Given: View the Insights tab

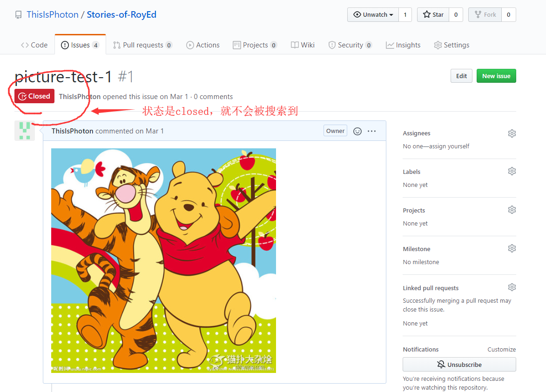Looking at the screenshot, I should (403, 45).
